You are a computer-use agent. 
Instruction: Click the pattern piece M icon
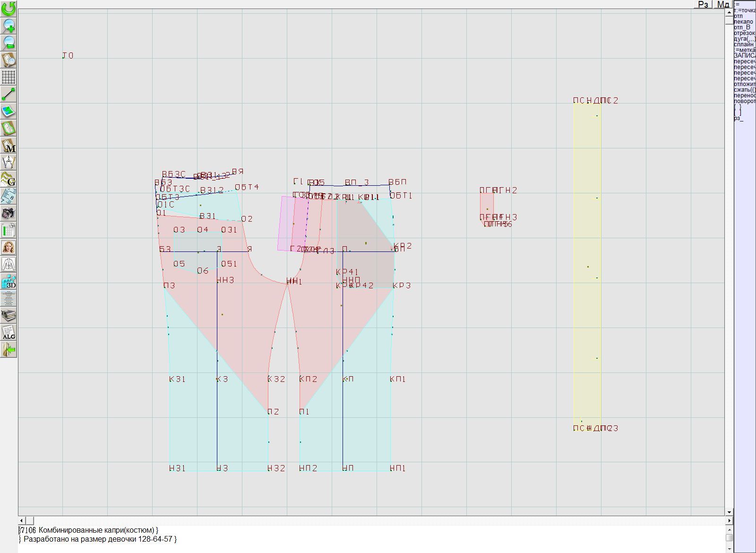9,145
